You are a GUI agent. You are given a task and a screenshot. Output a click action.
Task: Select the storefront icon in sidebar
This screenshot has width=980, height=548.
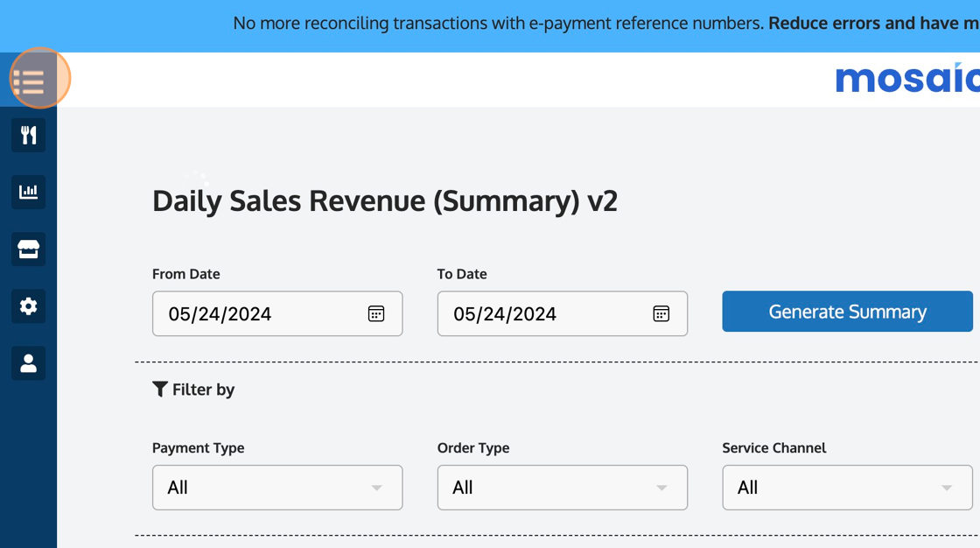click(29, 249)
